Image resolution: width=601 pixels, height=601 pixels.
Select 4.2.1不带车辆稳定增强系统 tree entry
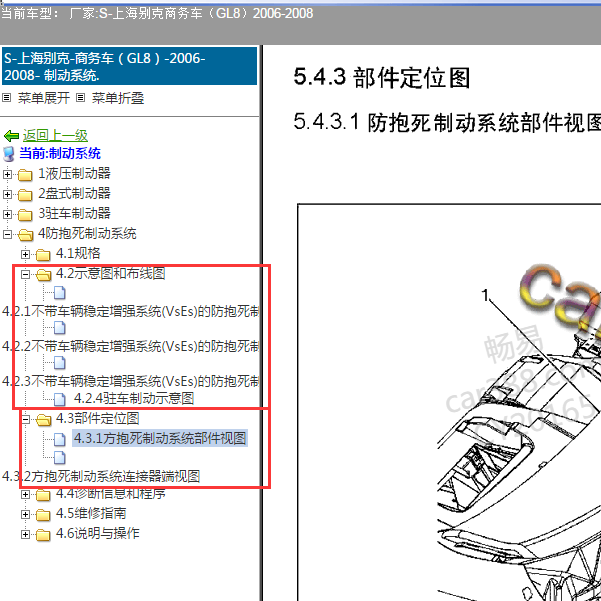130,311
